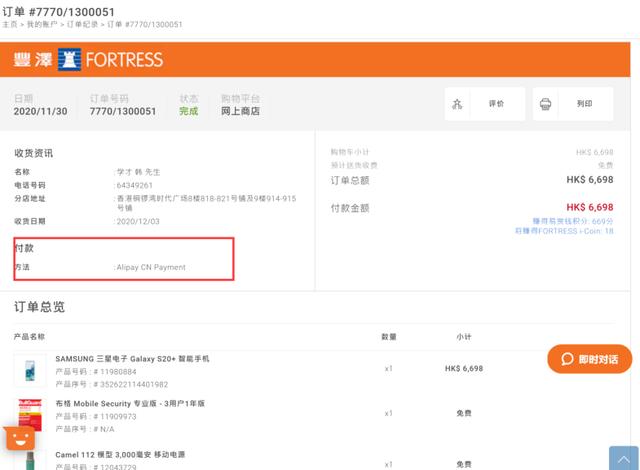Click the Samsung Galaxy S20+ product thumbnail
This screenshot has height=470, width=640.
pyautogui.click(x=30, y=370)
